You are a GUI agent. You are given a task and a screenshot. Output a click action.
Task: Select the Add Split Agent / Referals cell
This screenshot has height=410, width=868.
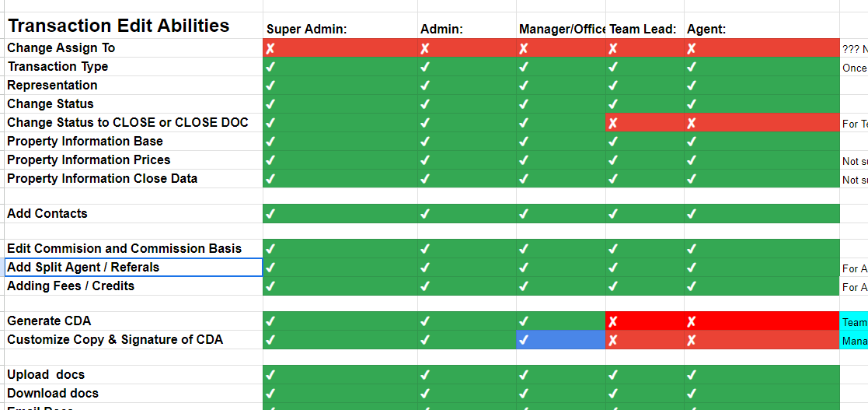click(x=134, y=267)
